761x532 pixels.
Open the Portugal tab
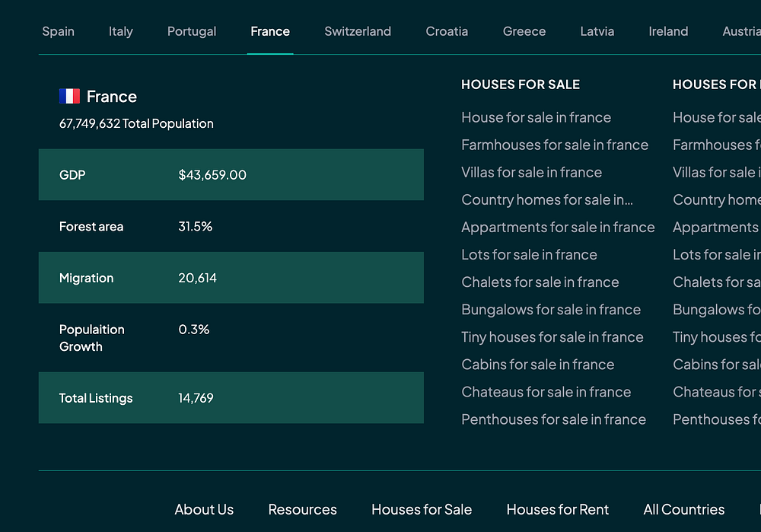click(192, 31)
